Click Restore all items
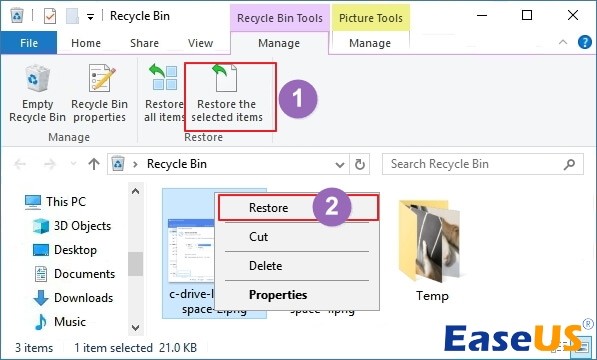This screenshot has height=360, width=597. pyautogui.click(x=164, y=94)
